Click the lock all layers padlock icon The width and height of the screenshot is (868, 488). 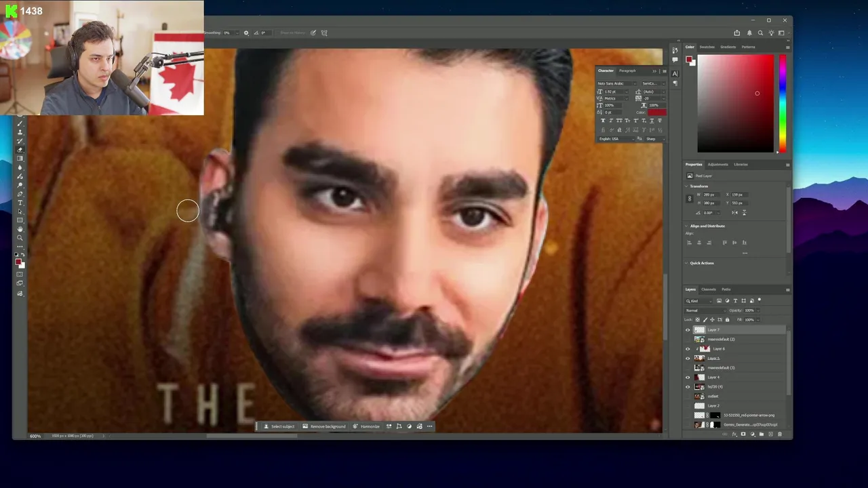click(728, 319)
